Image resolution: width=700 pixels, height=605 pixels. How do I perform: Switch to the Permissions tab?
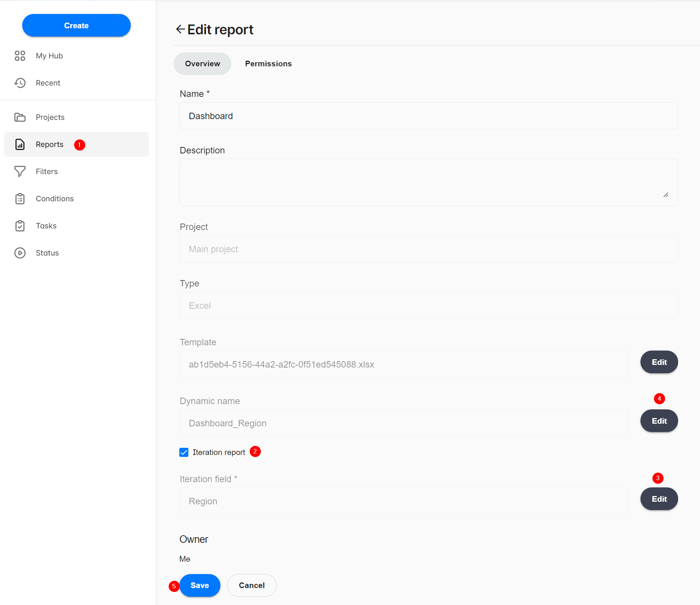(x=268, y=63)
